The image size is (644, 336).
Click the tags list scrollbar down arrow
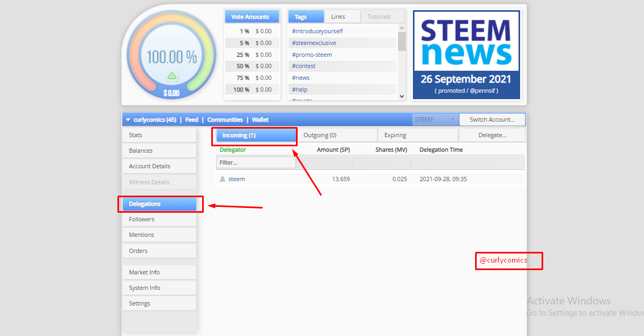402,96
